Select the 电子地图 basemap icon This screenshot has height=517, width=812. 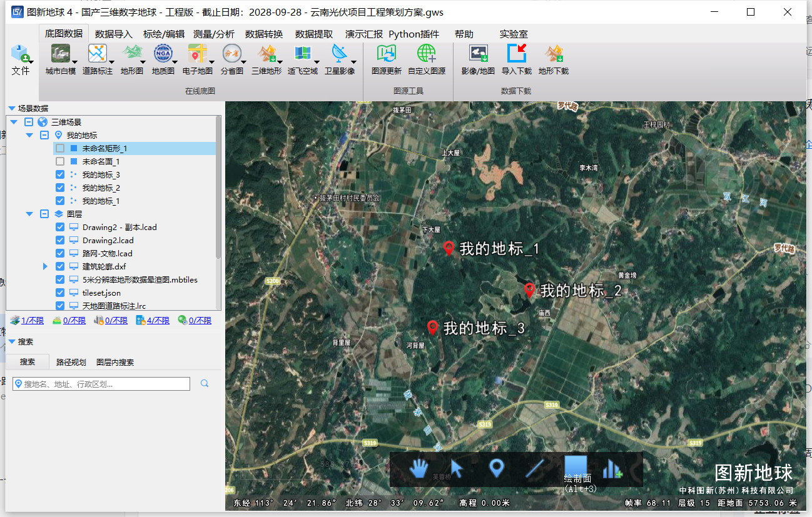point(197,54)
